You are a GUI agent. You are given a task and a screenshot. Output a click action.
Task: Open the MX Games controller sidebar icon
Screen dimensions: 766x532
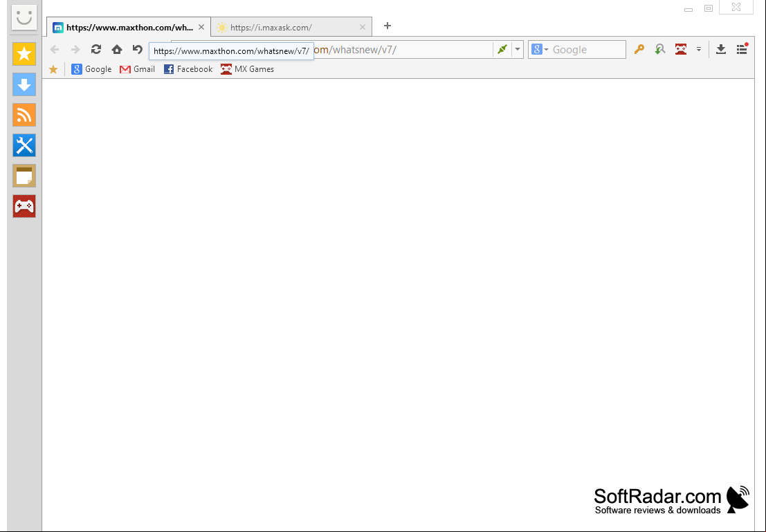tap(24, 206)
